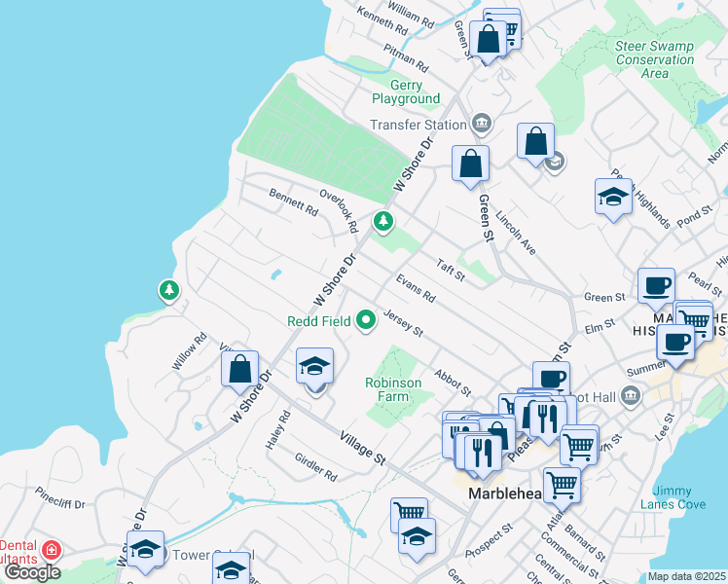Click the shopping bag marker left of Green St
Screen dimensions: 728x584
[x=470, y=164]
